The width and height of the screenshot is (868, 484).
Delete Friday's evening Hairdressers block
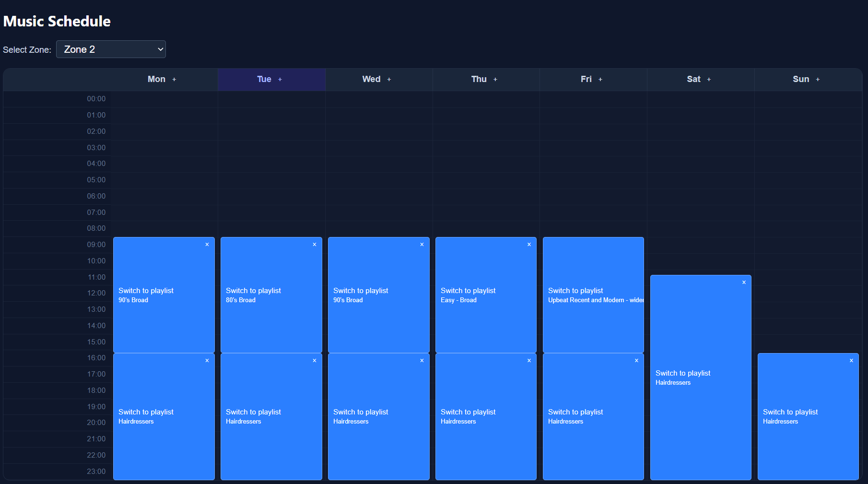(636, 361)
